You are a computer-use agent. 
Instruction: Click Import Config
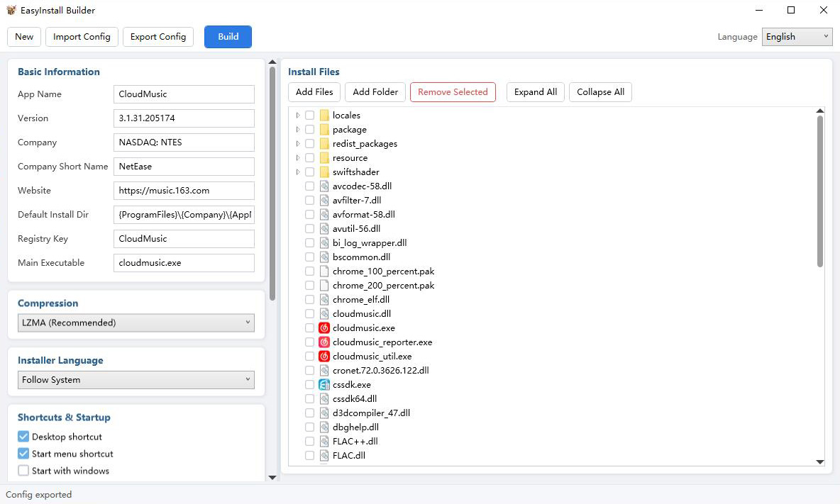(x=82, y=36)
